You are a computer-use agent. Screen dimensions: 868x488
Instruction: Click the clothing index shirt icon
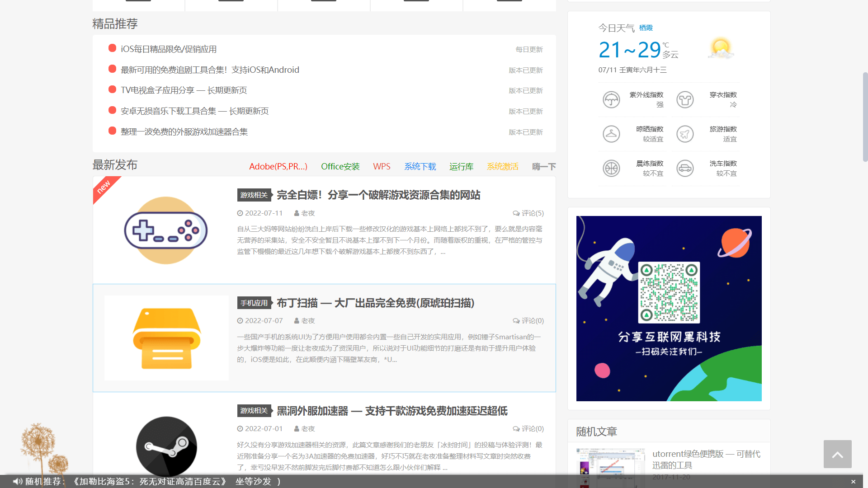click(685, 99)
